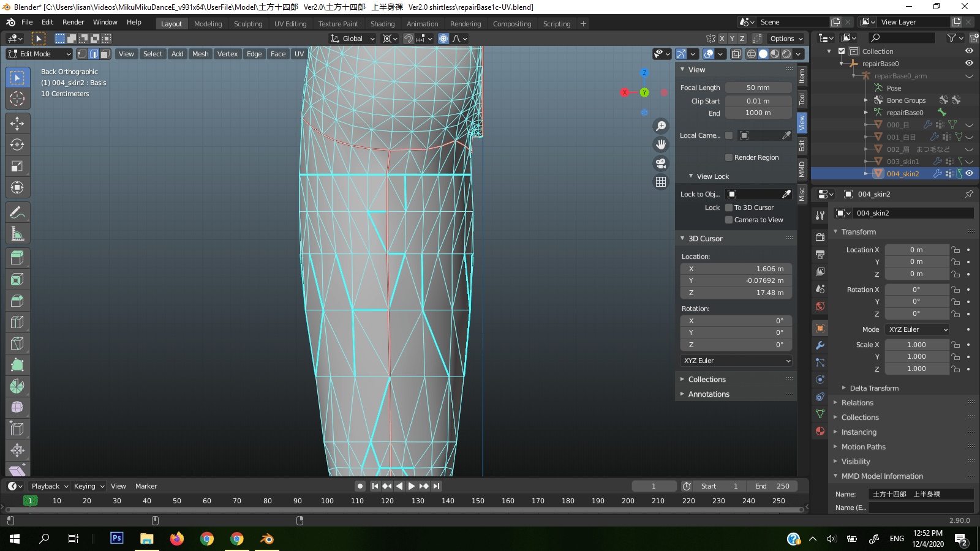The height and width of the screenshot is (551, 980).
Task: Select the Edge Slide tool
Action: 17,429
